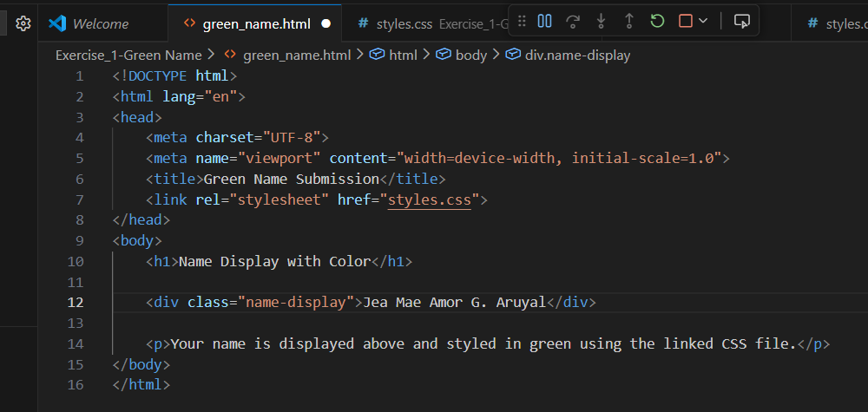Pause the debug session
868x412 pixels.
coord(545,21)
